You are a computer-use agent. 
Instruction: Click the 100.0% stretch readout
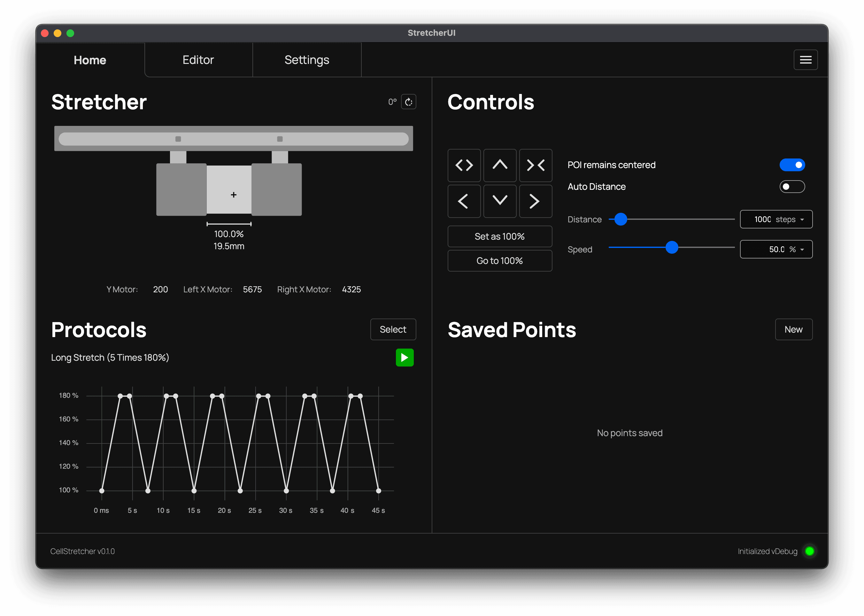click(x=229, y=234)
